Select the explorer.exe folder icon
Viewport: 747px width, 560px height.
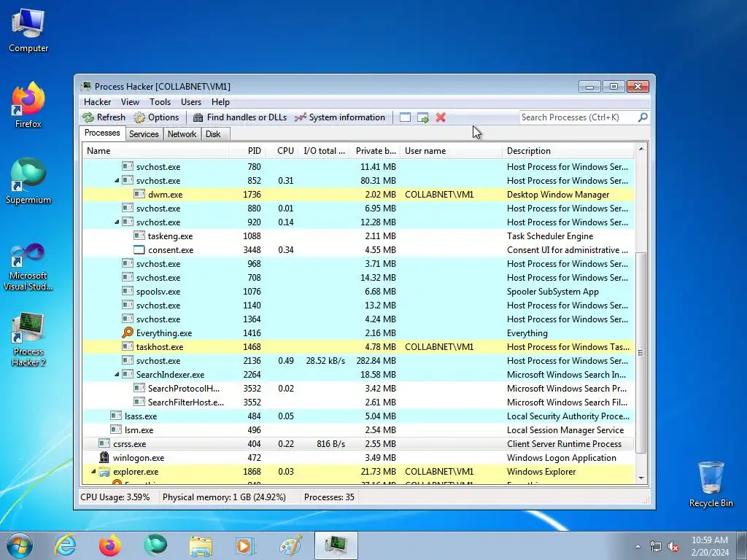click(104, 472)
